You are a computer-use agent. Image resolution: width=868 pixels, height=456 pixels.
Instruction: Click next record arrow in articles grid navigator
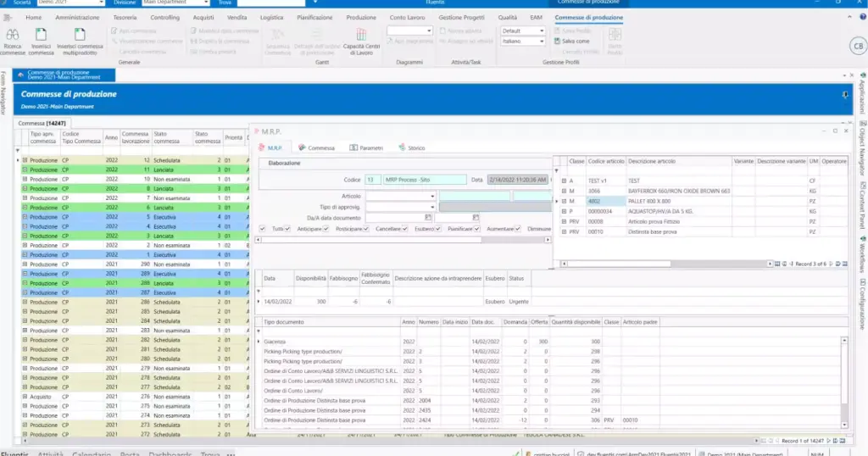[x=831, y=264]
